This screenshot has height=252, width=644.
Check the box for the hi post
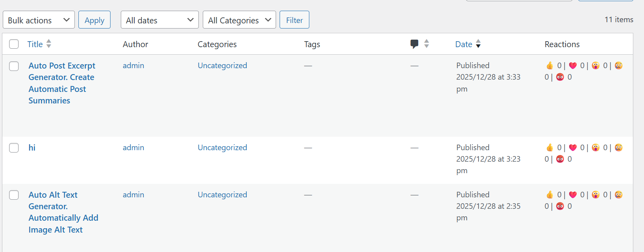click(x=14, y=148)
